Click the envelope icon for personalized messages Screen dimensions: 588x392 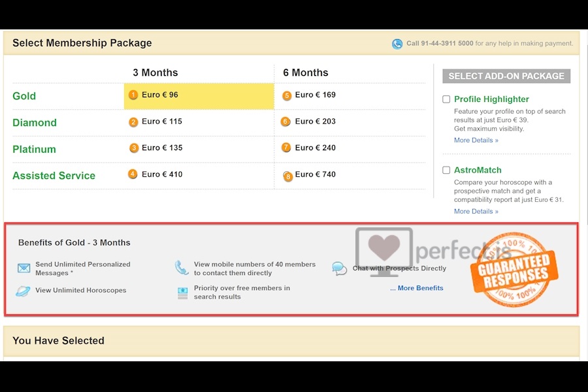coord(24,269)
